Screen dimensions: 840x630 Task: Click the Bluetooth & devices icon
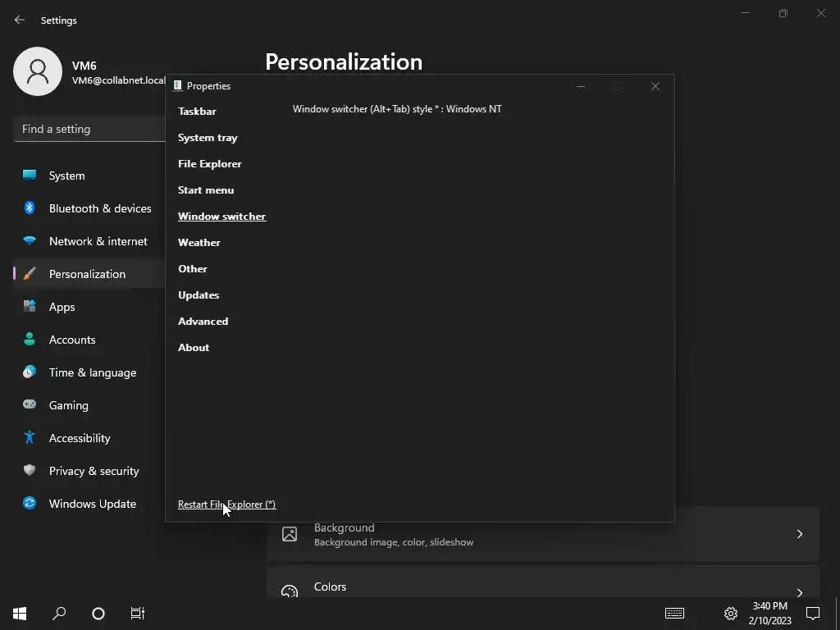[30, 208]
